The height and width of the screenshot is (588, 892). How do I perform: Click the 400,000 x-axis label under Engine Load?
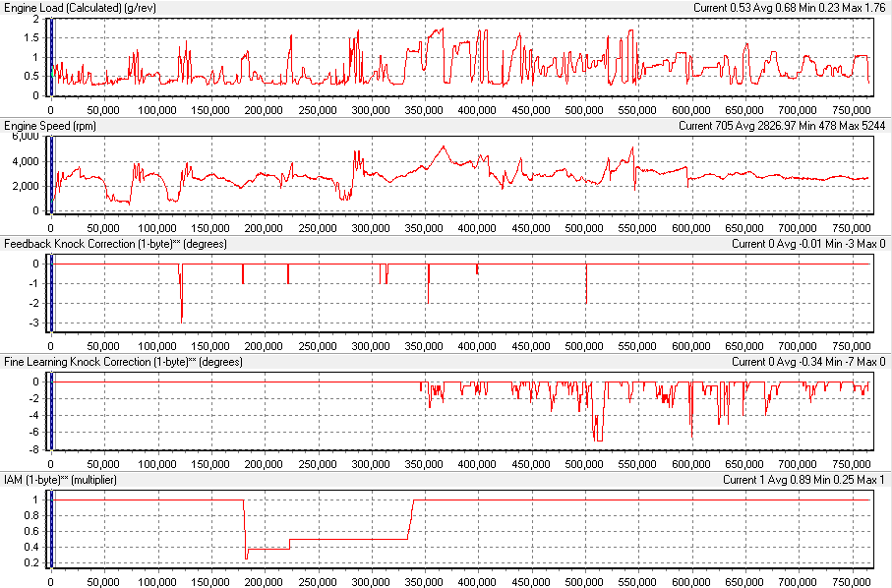478,110
